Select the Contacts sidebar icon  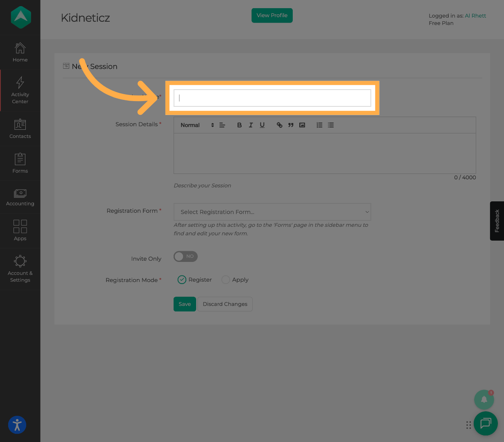[x=20, y=129]
